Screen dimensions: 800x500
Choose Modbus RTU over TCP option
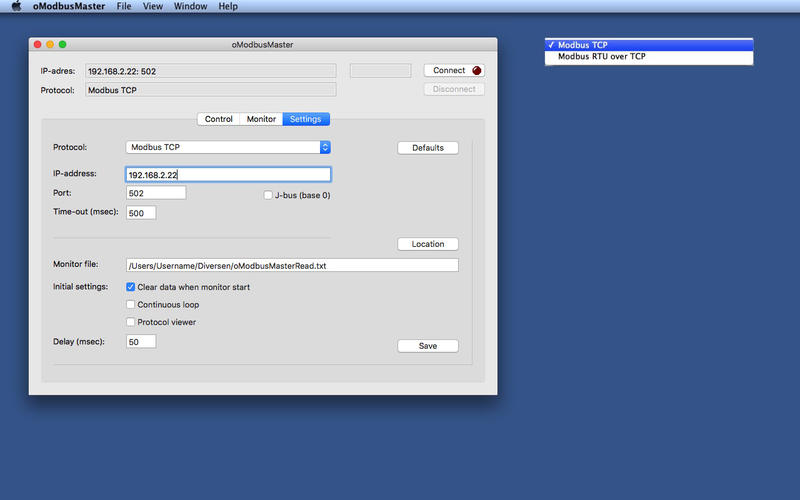pos(649,57)
